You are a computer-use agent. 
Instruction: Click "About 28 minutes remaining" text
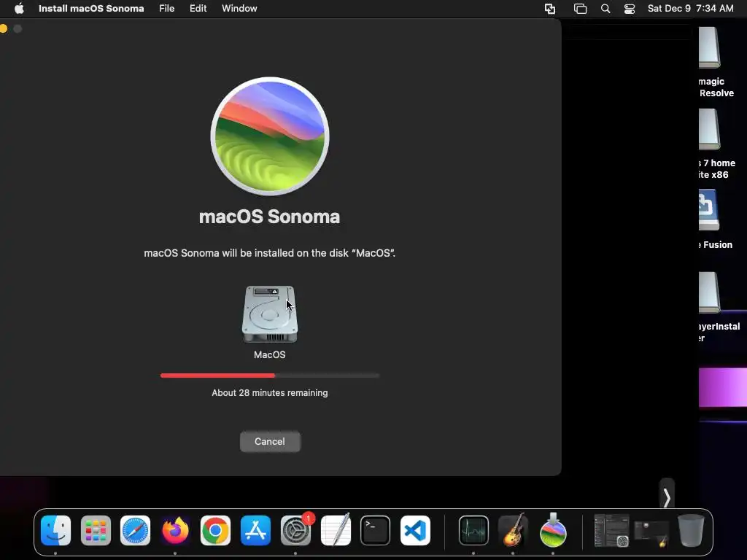tap(270, 393)
